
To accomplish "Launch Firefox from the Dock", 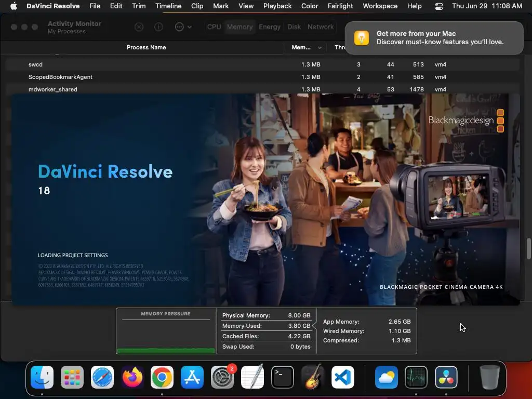I will click(132, 378).
